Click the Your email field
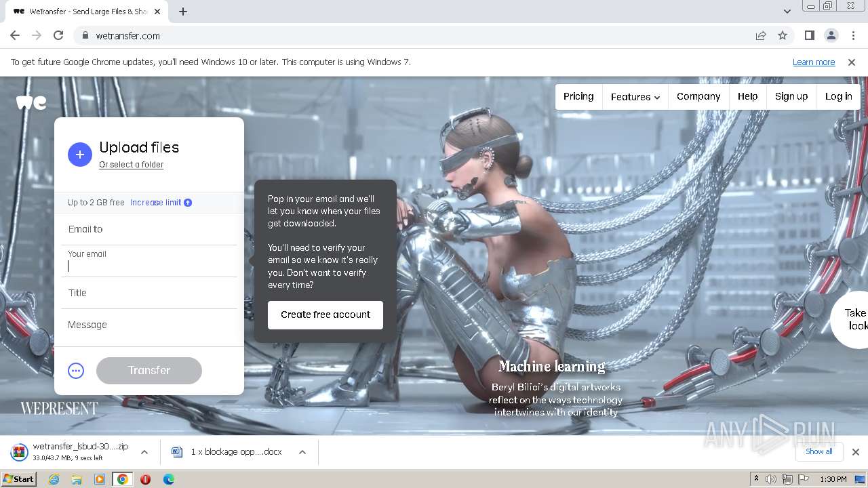The width and height of the screenshot is (868, 488). (x=149, y=261)
